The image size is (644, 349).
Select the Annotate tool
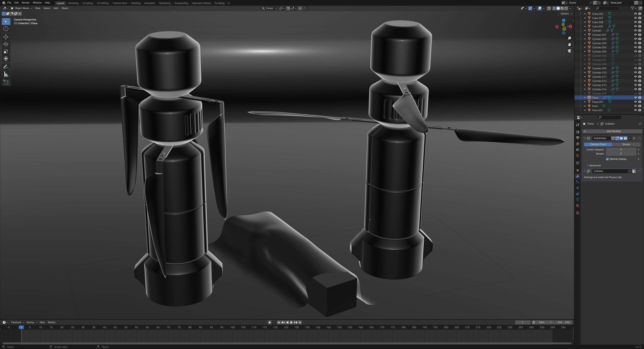[x=6, y=67]
